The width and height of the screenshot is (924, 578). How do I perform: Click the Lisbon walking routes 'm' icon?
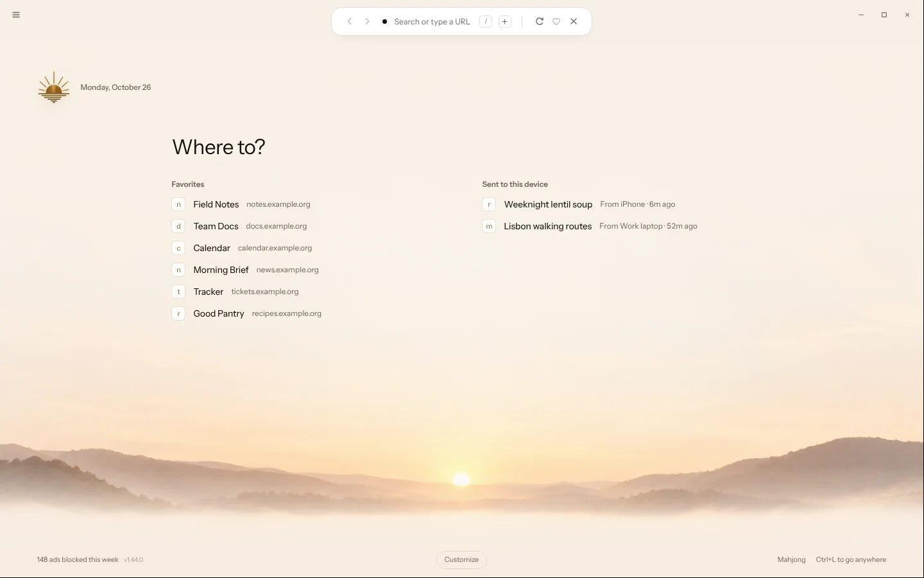tap(489, 226)
